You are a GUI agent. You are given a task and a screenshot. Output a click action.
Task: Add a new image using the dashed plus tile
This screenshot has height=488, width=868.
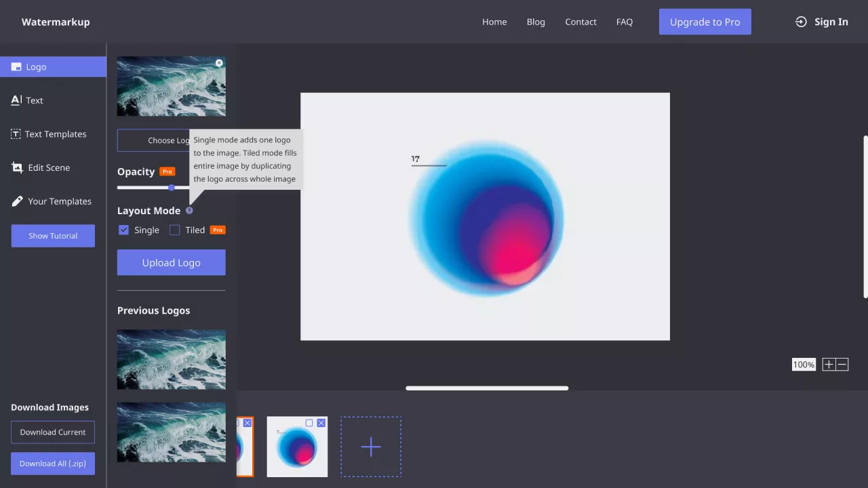371,447
